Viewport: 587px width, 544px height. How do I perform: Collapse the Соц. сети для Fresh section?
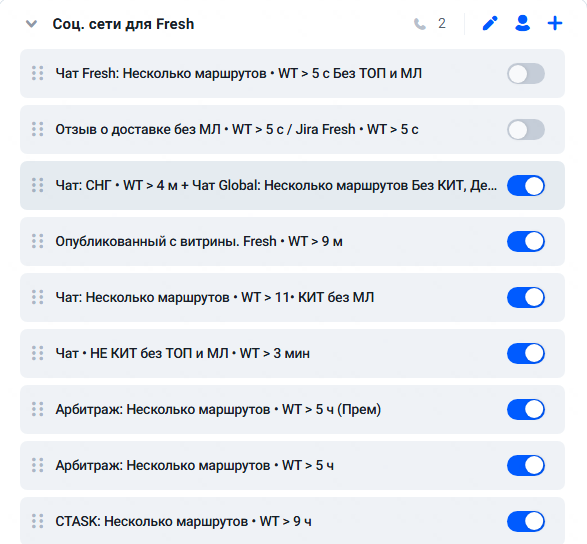click(31, 24)
